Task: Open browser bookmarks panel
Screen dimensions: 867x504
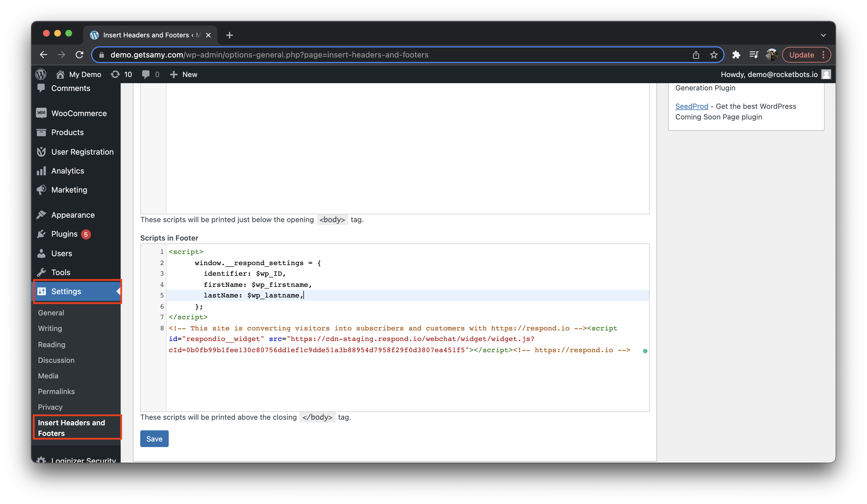Action: (x=755, y=55)
